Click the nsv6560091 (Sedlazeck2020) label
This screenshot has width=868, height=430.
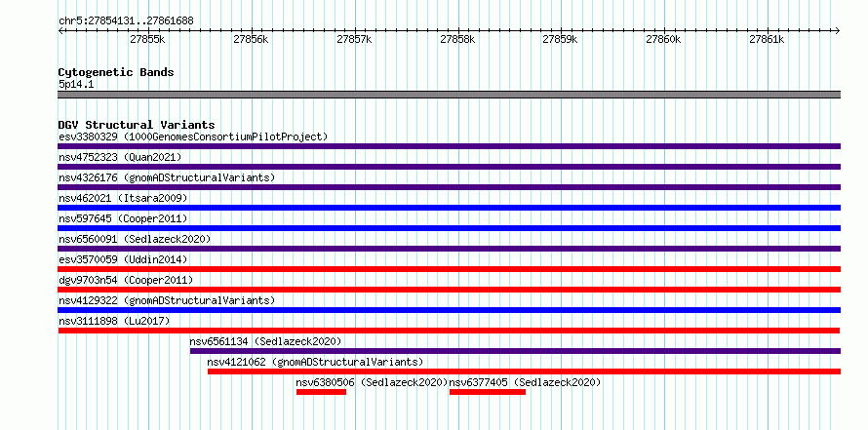coord(135,239)
